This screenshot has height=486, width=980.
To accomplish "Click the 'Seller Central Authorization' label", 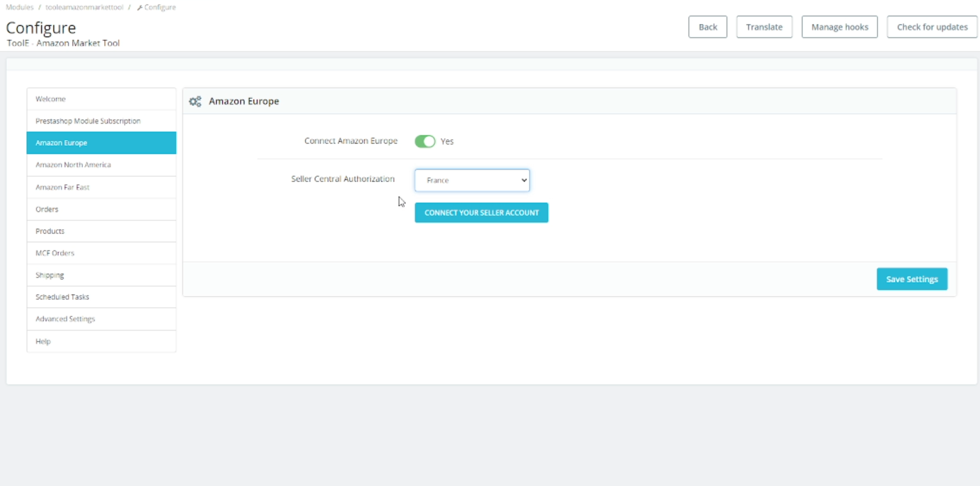I will pos(343,179).
